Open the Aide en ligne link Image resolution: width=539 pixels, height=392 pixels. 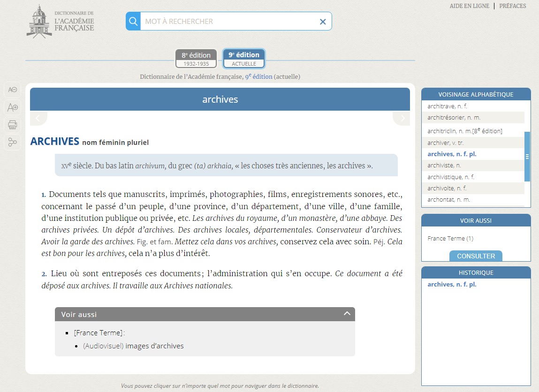tap(469, 6)
